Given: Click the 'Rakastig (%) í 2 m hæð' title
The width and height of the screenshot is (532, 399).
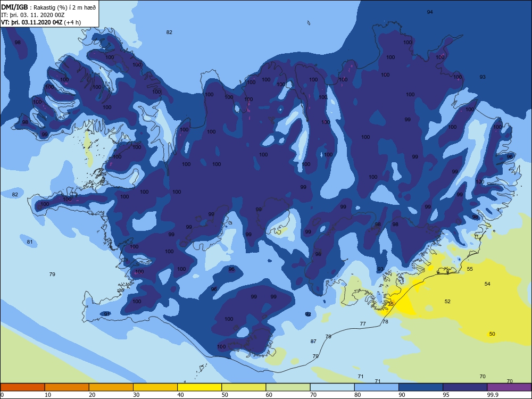Looking at the screenshot, I should 64,7.
